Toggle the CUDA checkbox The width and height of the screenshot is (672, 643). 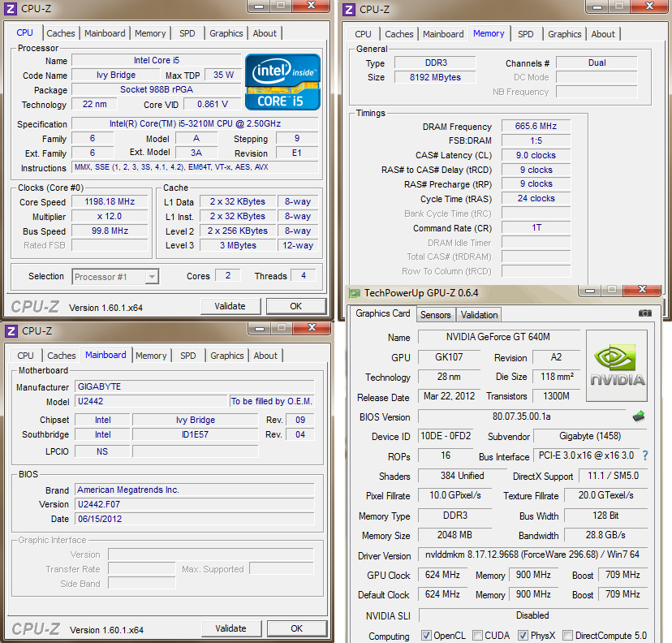[477, 635]
